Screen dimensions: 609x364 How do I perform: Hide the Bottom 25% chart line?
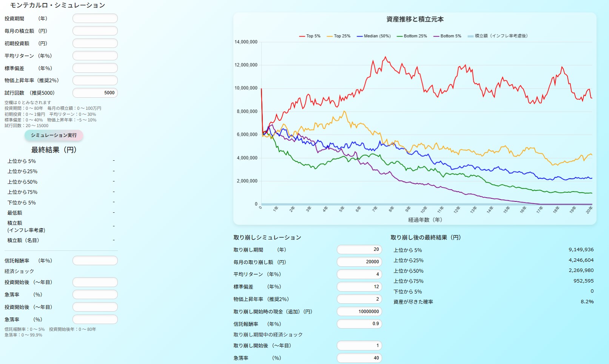[x=412, y=36]
